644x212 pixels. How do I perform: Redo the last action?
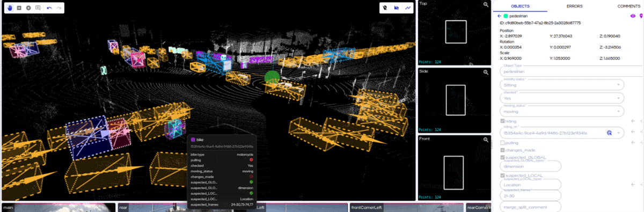coord(58,8)
